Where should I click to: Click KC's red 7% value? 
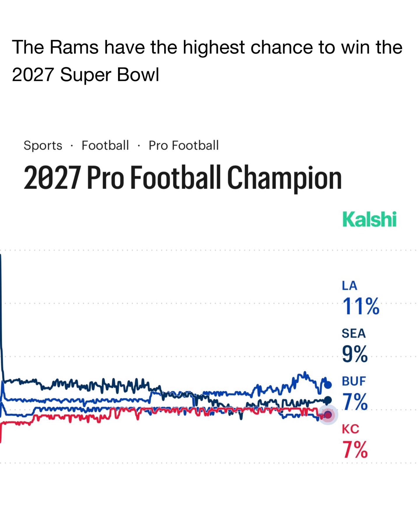point(355,450)
